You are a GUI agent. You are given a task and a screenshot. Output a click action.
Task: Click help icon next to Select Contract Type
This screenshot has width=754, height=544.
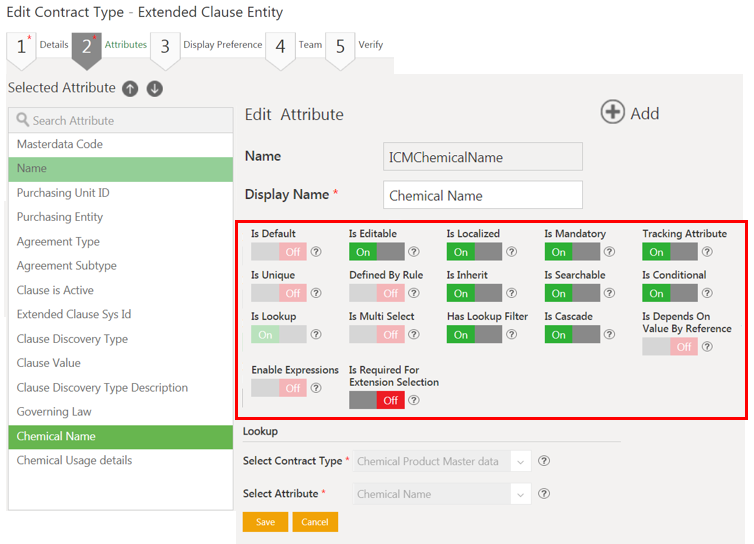click(544, 461)
